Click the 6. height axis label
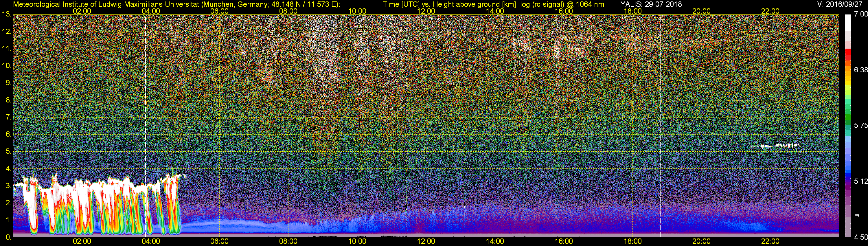Screen dimensions: 868x246 click(8, 135)
